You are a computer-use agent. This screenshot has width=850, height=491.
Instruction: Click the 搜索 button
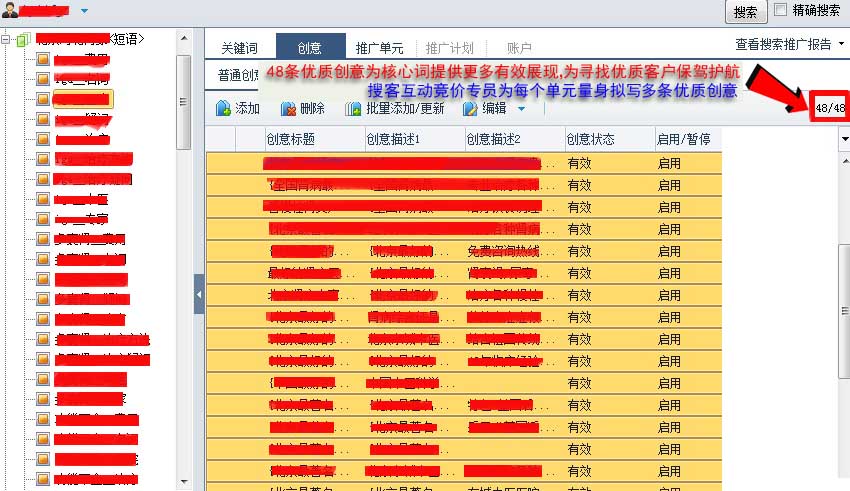coord(745,12)
